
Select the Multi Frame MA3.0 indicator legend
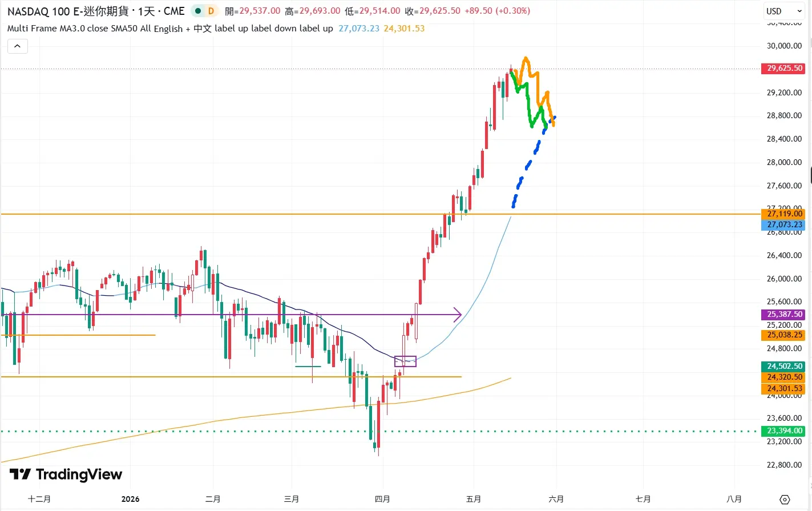coord(170,28)
